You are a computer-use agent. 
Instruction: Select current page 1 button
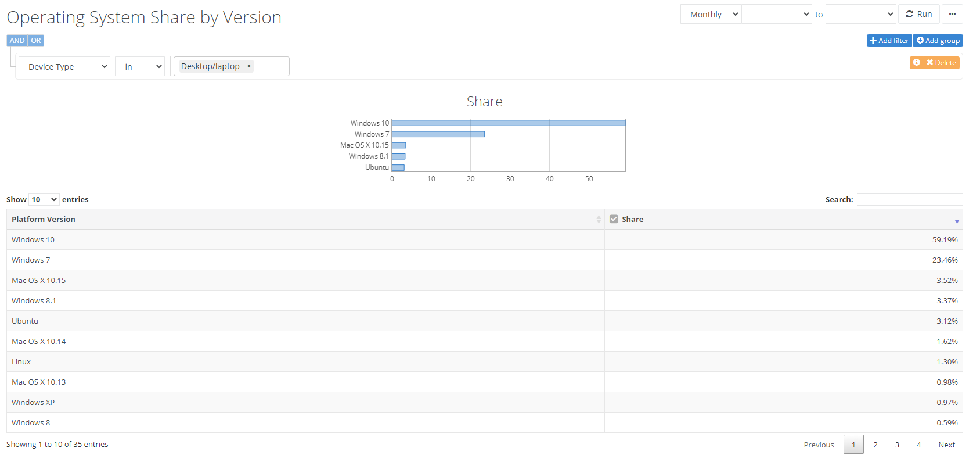coord(853,445)
